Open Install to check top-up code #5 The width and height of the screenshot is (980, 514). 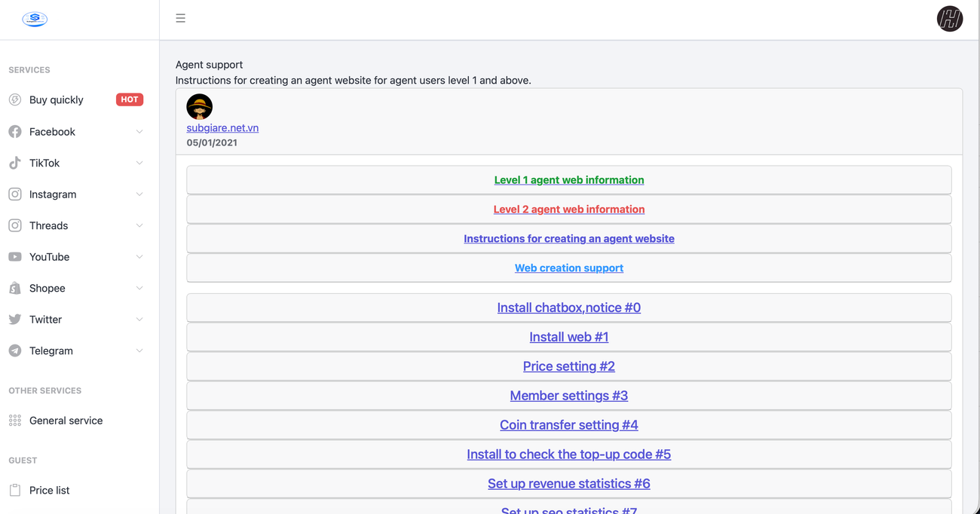569,454
